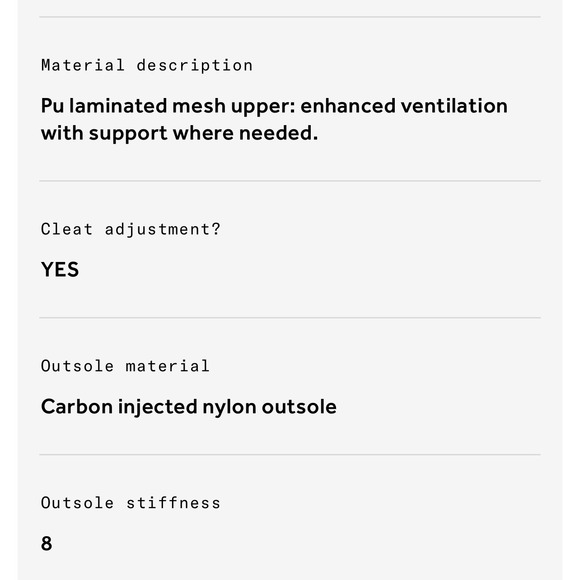Click the Cleat adjustment? label
The height and width of the screenshot is (580, 580).
point(131,229)
